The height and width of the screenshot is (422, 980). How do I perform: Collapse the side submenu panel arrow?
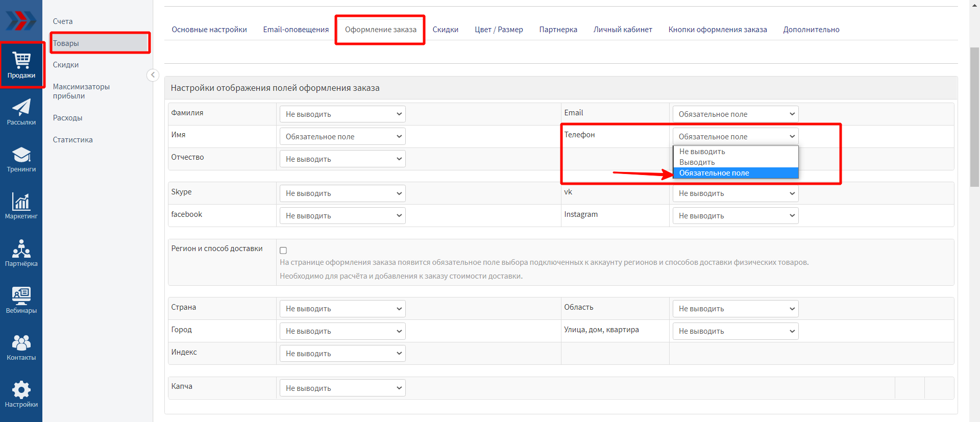(153, 75)
